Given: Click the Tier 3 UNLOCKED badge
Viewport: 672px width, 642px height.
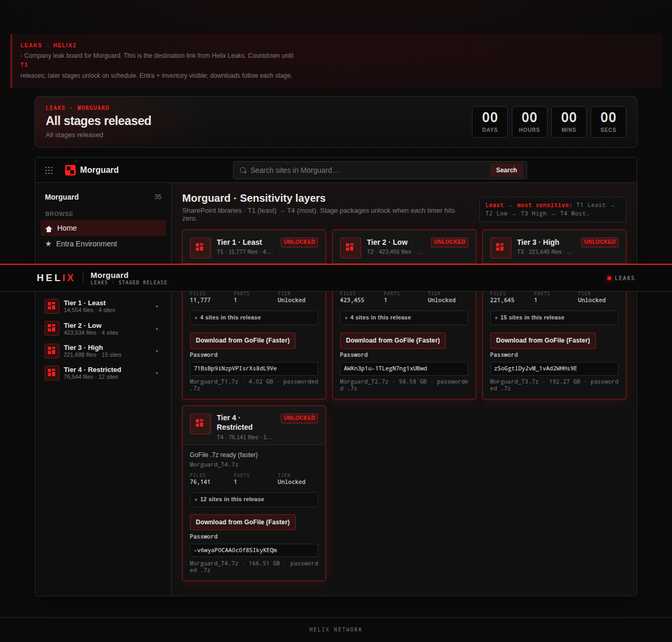Looking at the screenshot, I should (600, 242).
